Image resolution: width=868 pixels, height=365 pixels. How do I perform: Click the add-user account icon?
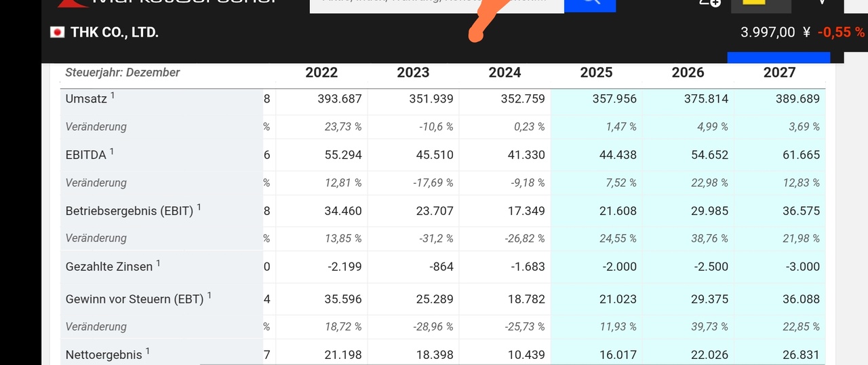point(710,3)
